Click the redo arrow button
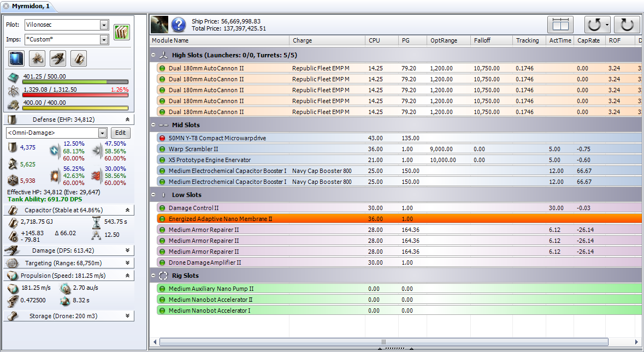 tap(627, 25)
